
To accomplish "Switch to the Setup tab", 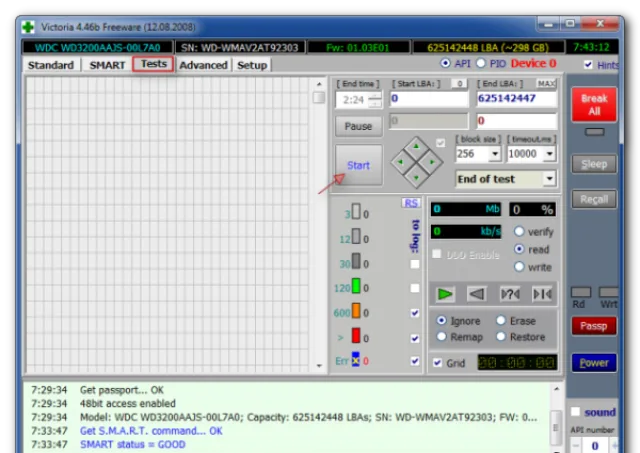I will (252, 65).
